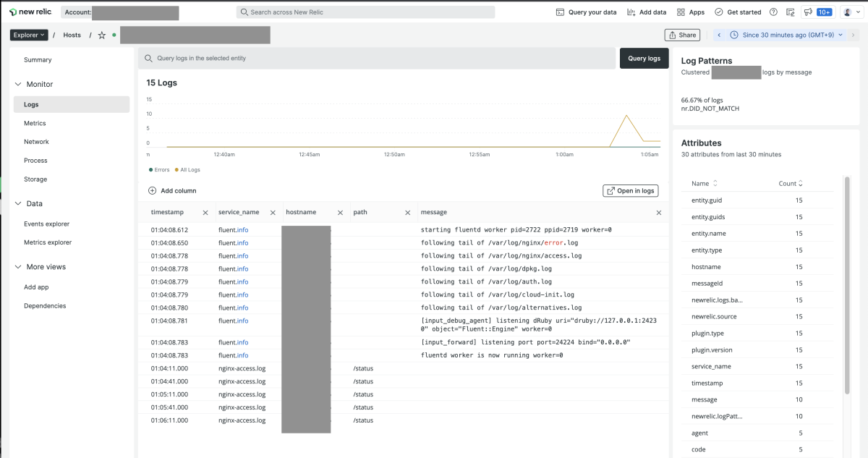Open the feedback notes icon in header

tap(791, 12)
